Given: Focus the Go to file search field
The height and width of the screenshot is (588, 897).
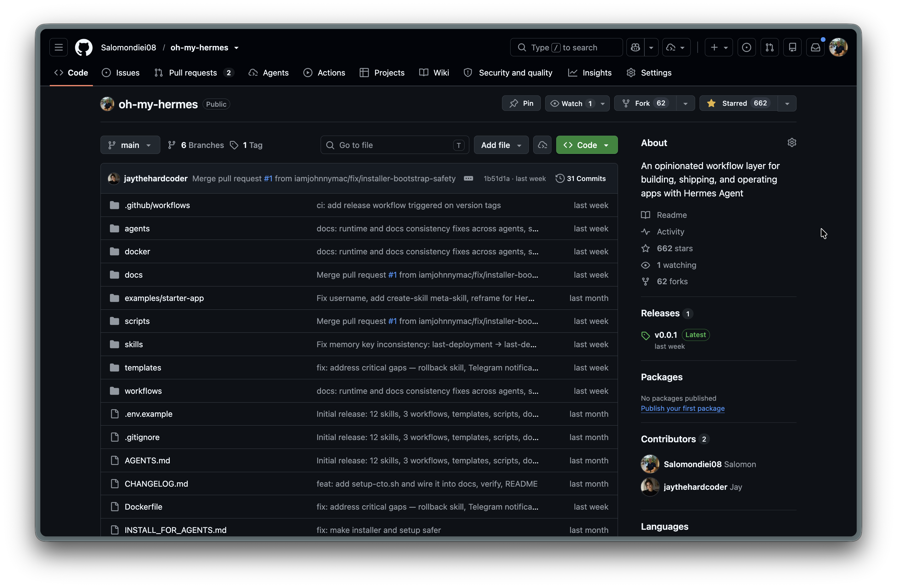Looking at the screenshot, I should [x=395, y=145].
